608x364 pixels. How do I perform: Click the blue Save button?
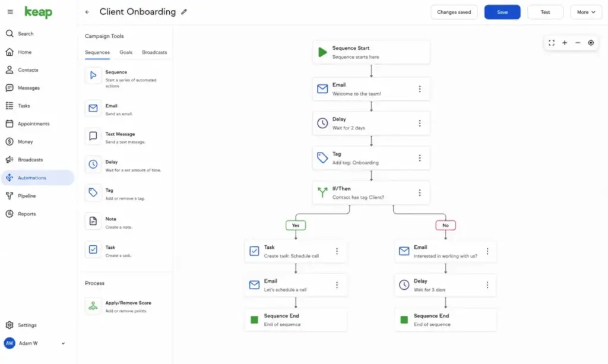click(502, 12)
